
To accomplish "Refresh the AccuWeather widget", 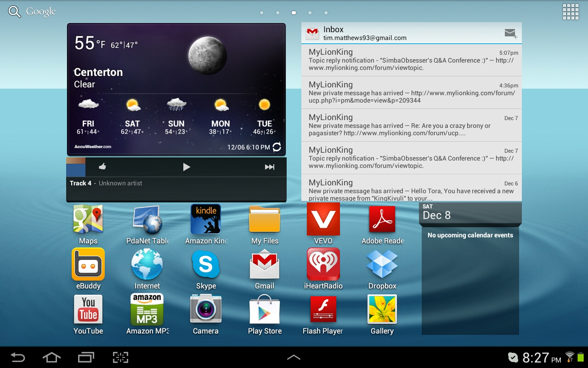I will pyautogui.click(x=277, y=147).
